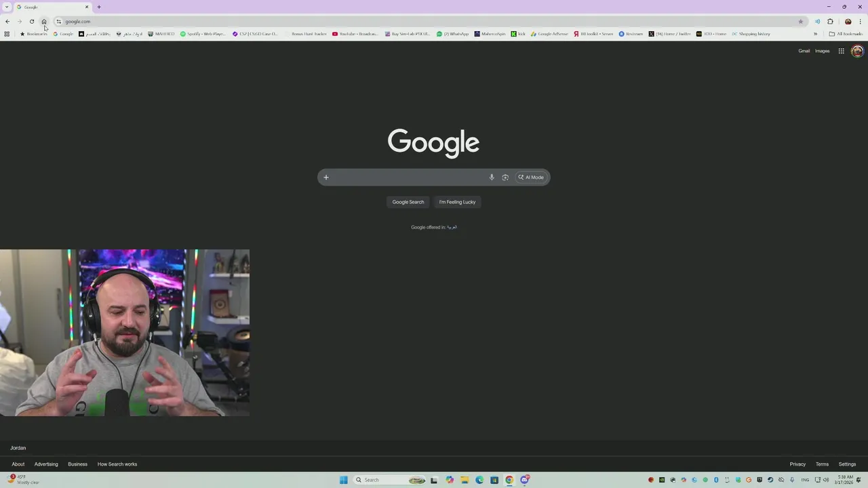
Task: Open the CS2 CSGO Case bookmark
Action: pos(255,34)
